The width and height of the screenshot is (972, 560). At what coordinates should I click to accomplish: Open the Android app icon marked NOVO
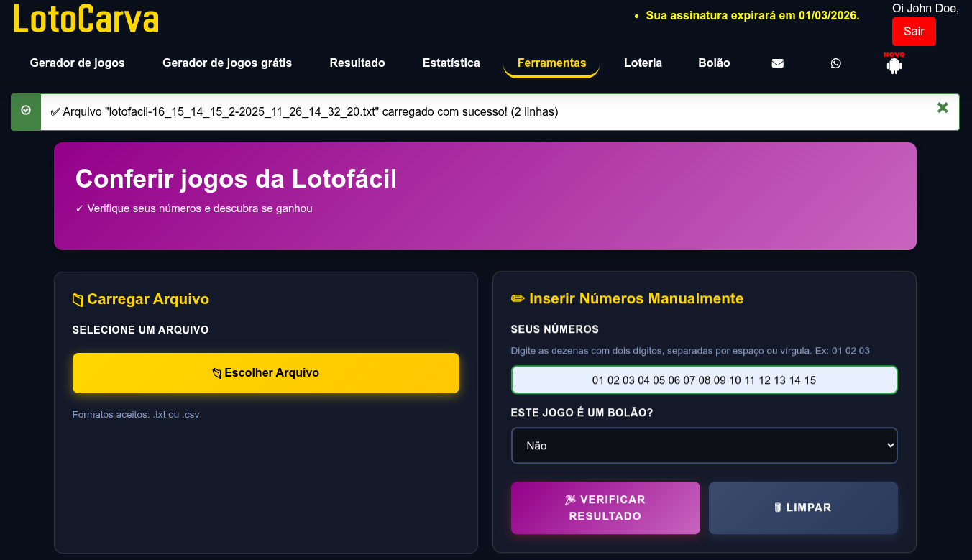pos(894,64)
